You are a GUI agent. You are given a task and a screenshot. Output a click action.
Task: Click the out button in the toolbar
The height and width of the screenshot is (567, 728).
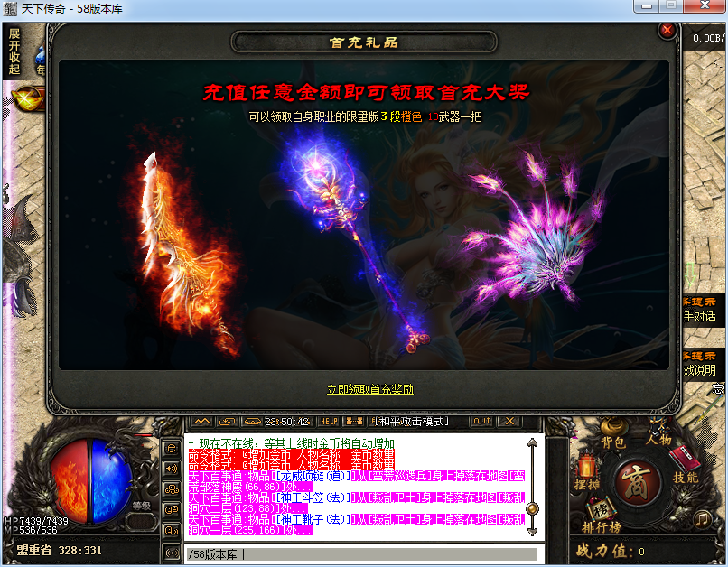[x=482, y=421]
